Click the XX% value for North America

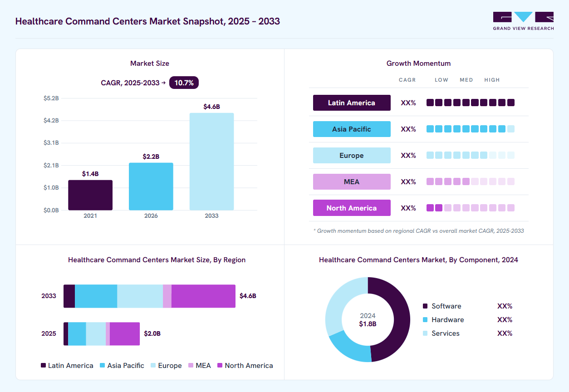408,208
